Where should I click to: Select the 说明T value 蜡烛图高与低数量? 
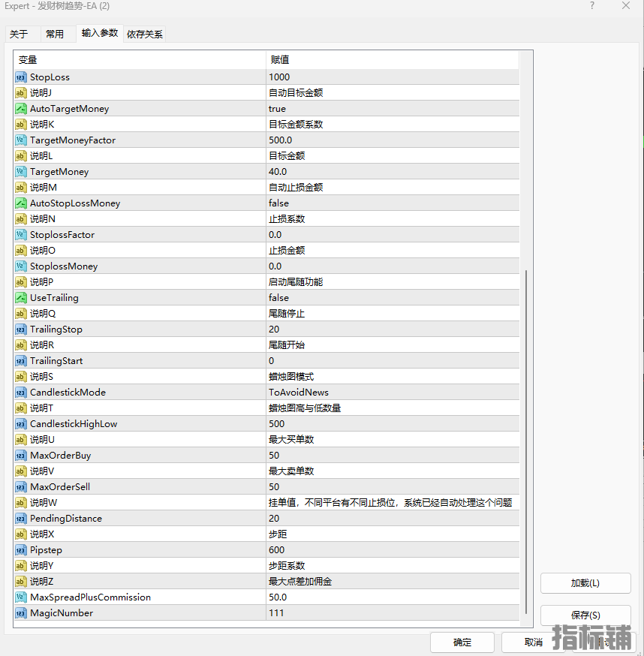coord(393,408)
